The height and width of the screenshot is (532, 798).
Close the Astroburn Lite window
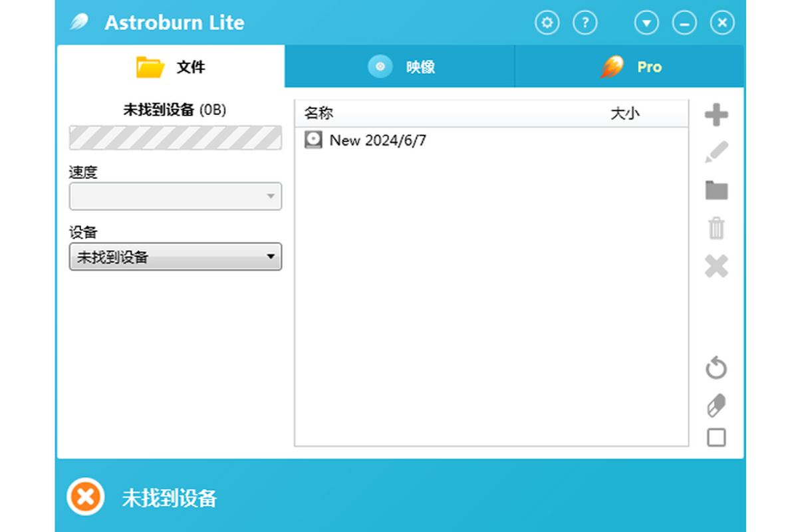(722, 23)
